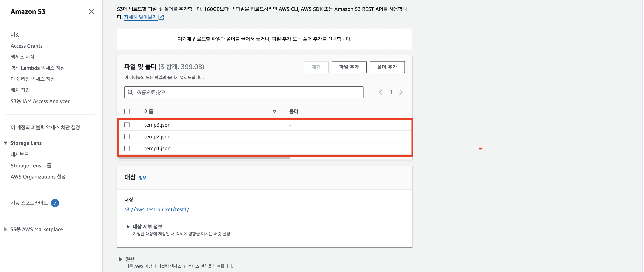Open 버킷 in the sidebar menu
The image size is (644, 272).
pos(15,35)
